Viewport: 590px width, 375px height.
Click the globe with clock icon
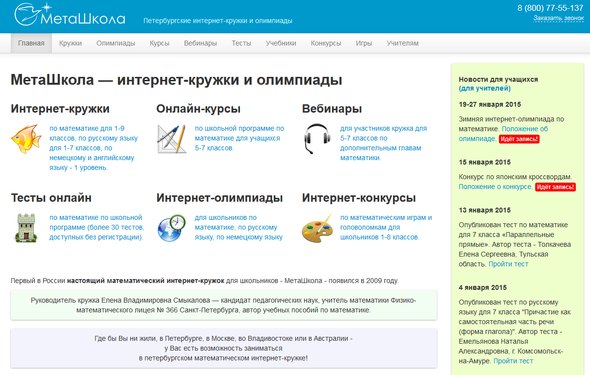coord(172,228)
